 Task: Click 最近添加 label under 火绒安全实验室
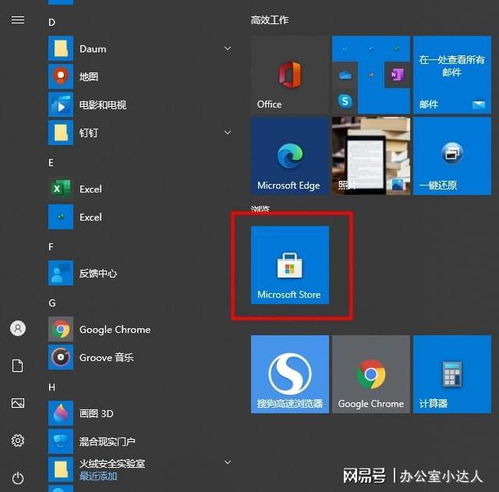point(98,476)
